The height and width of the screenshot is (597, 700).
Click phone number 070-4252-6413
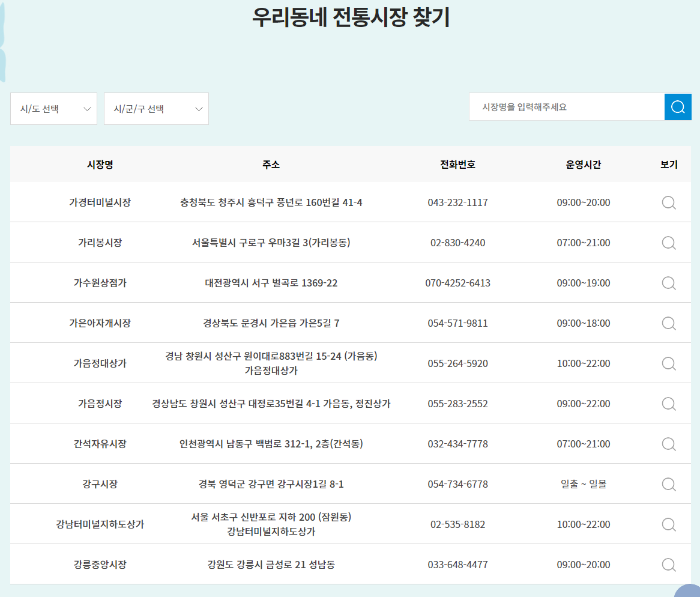pos(457,283)
